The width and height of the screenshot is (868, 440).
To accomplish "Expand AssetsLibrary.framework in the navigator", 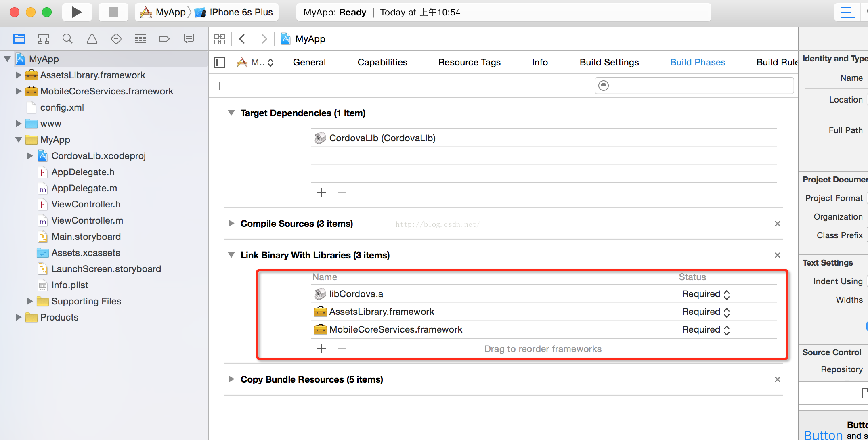I will [x=18, y=75].
